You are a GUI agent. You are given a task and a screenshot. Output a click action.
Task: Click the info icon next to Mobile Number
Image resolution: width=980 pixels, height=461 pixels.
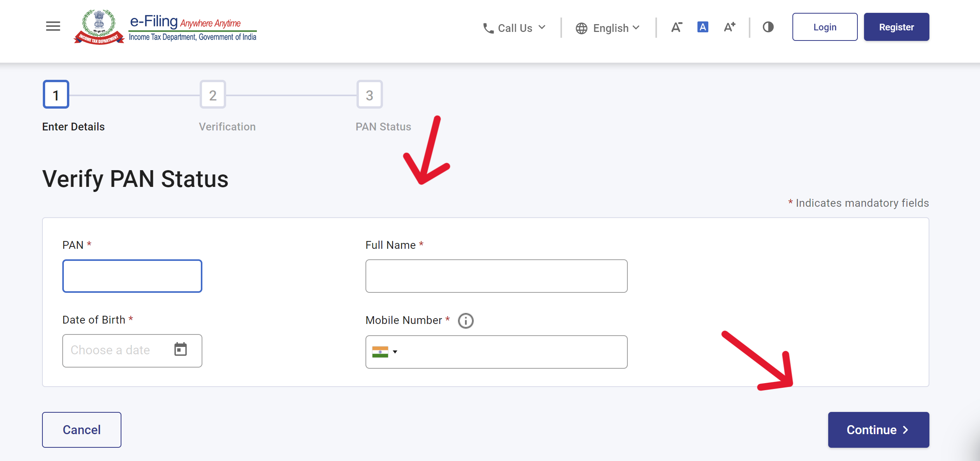(465, 320)
